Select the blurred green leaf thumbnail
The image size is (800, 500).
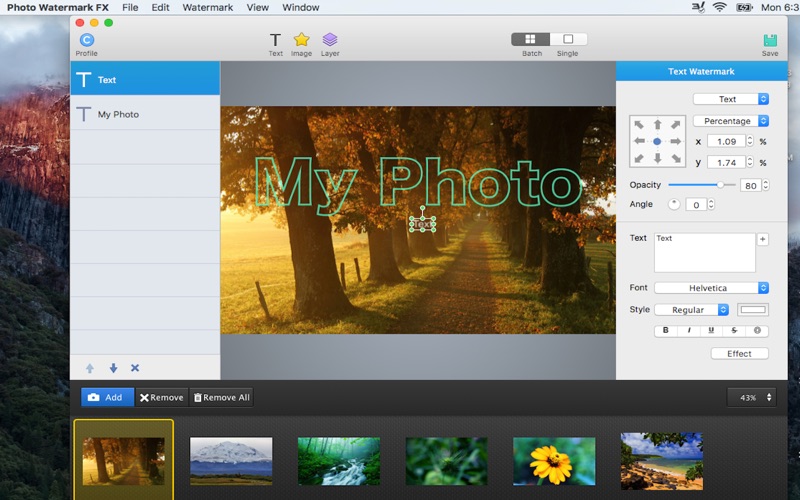coord(446,461)
